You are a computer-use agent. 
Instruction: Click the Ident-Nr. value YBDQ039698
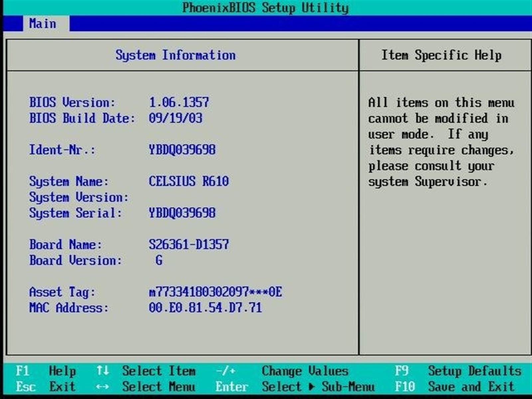pyautogui.click(x=182, y=150)
